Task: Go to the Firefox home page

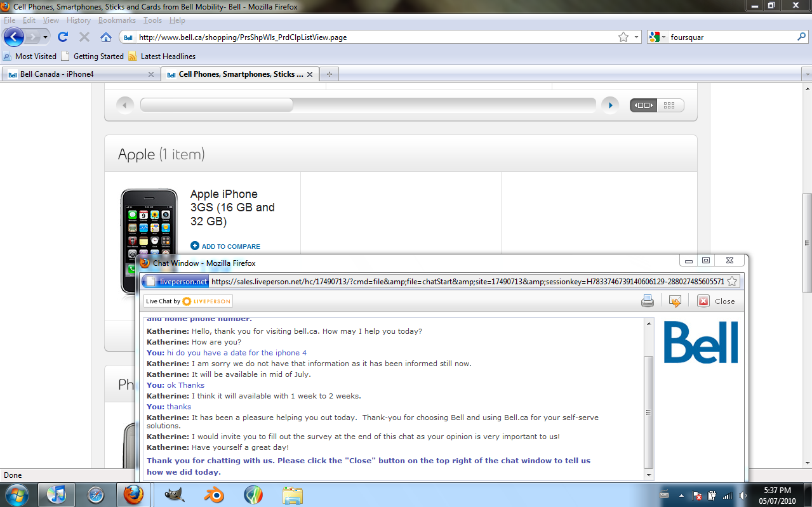Action: (x=106, y=37)
